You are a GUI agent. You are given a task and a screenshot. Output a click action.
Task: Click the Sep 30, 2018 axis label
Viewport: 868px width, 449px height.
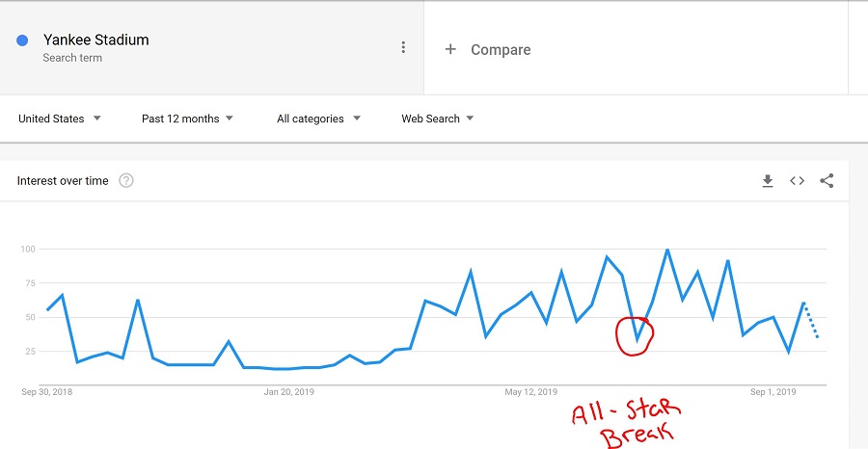coord(47,392)
